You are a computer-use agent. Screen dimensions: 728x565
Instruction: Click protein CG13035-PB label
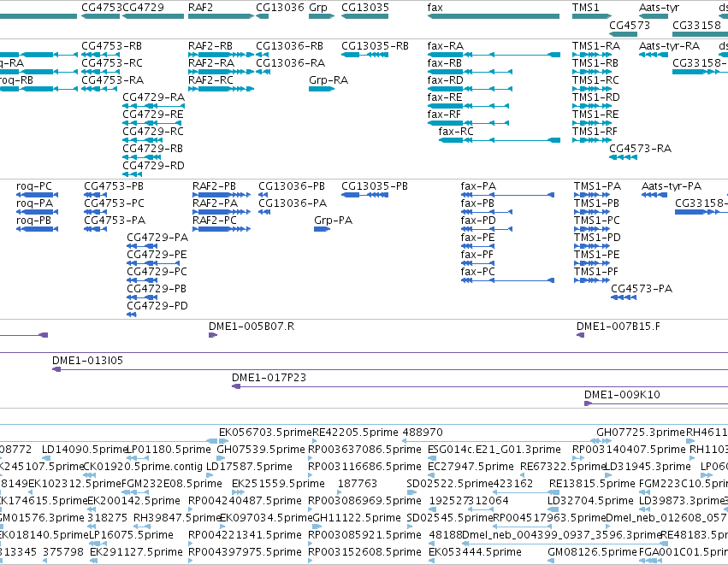click(375, 186)
